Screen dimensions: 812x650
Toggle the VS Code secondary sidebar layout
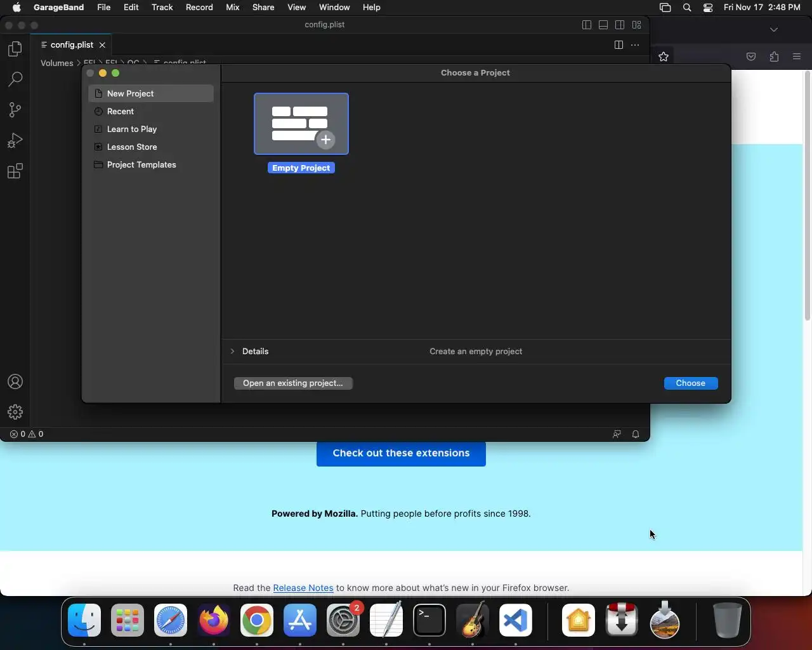[620, 25]
